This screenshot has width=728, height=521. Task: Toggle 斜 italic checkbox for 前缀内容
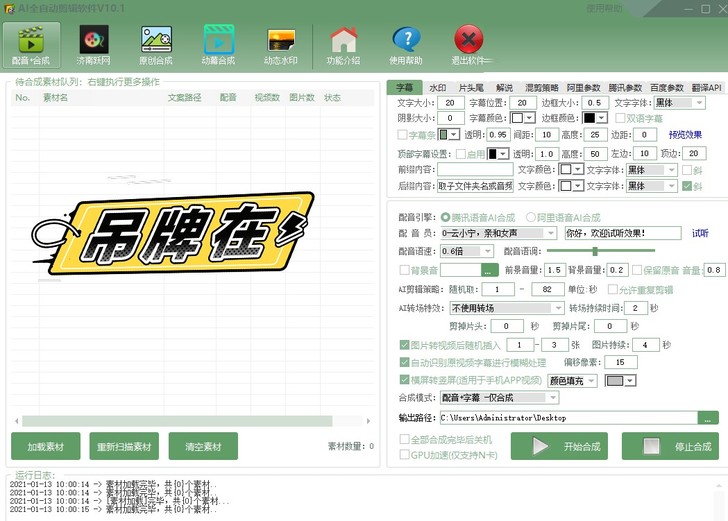click(687, 170)
